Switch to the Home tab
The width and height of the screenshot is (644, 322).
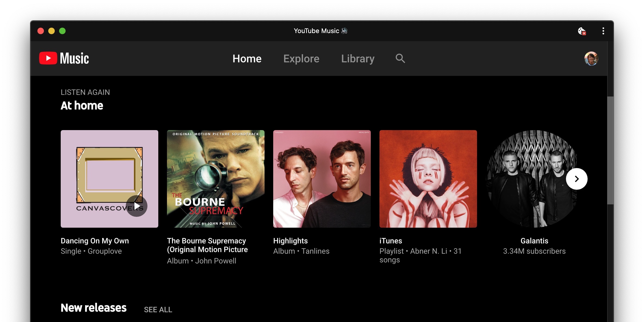click(x=247, y=59)
